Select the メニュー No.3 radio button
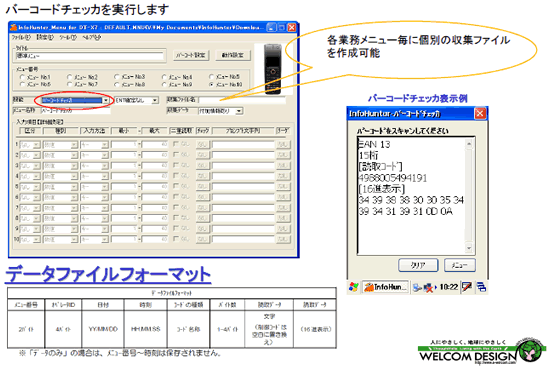Screen dimensions: 550x369 coord(117,77)
